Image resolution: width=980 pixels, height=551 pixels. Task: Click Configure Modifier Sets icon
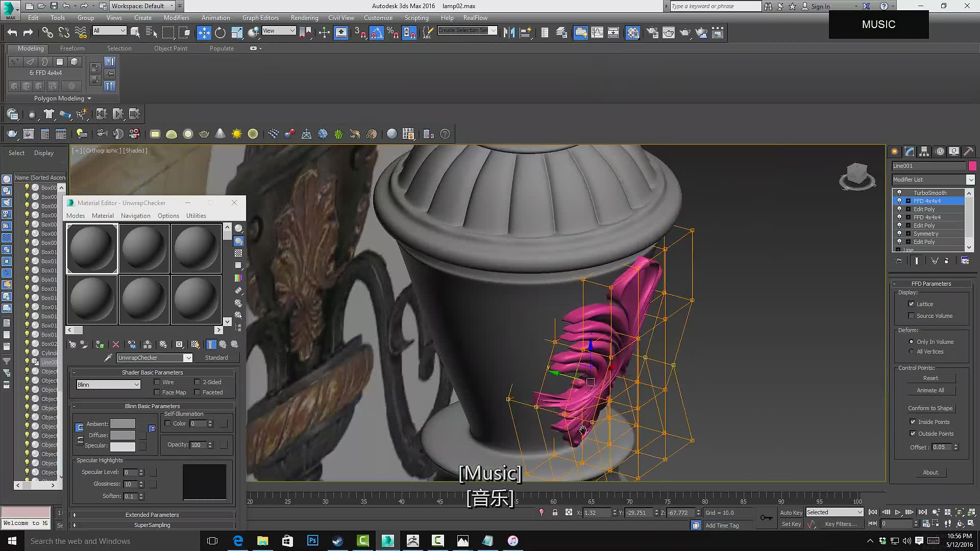tap(965, 261)
